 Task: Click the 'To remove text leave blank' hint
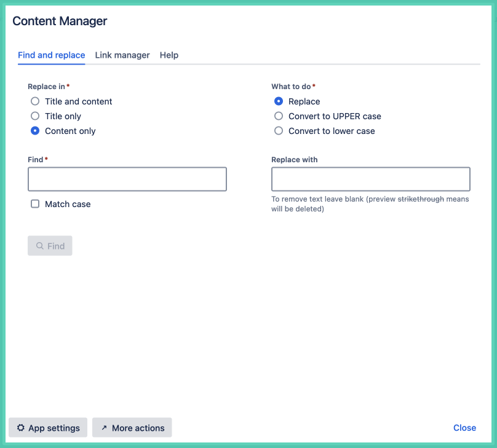tap(370, 204)
